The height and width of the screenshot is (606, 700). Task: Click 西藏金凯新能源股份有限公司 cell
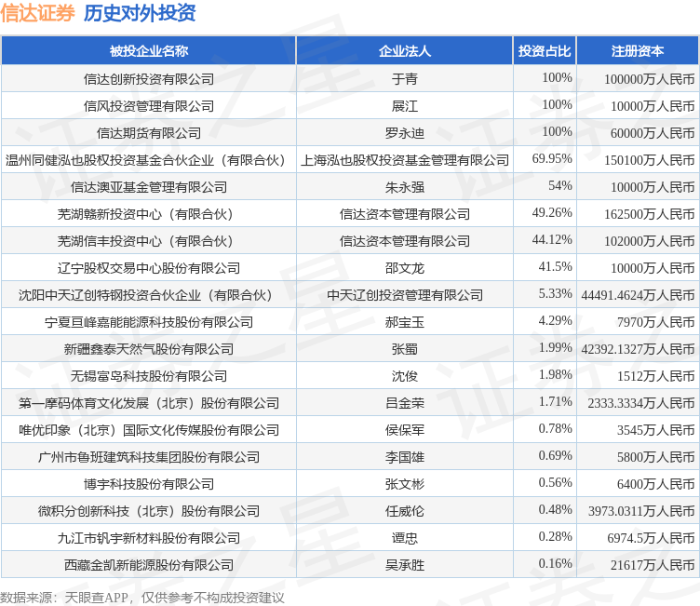coord(149,565)
